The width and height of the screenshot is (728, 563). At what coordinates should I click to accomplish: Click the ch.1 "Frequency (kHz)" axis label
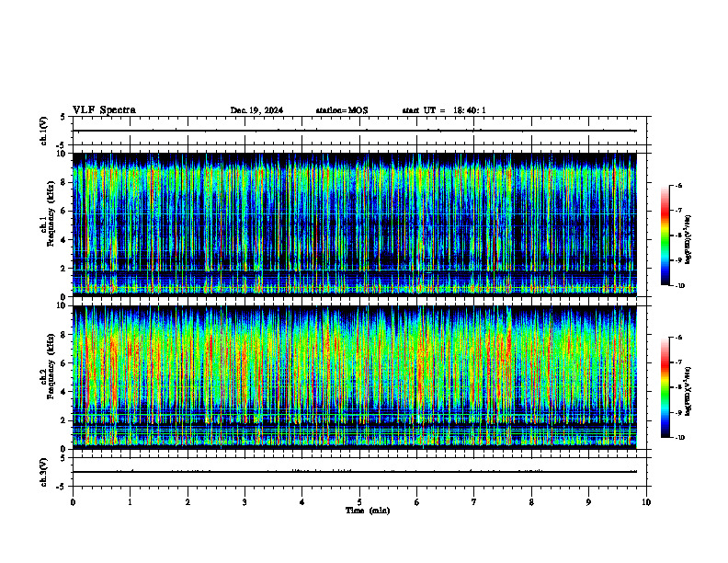(51, 212)
